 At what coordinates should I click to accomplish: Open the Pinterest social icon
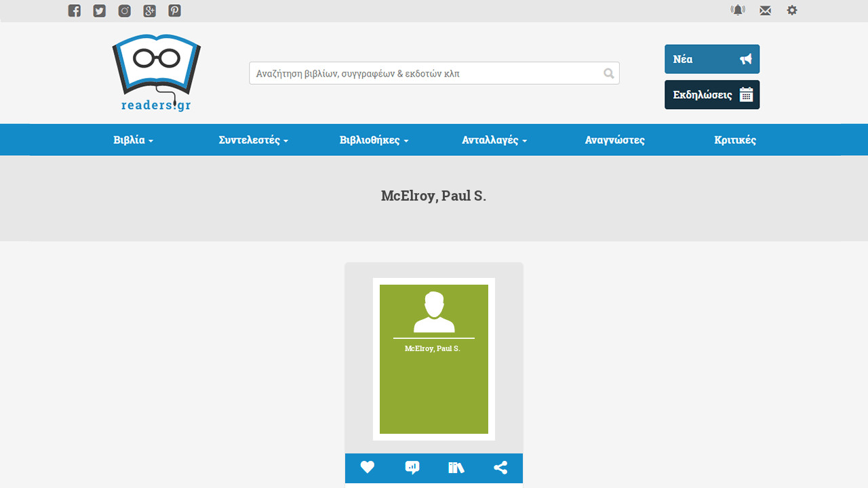175,11
